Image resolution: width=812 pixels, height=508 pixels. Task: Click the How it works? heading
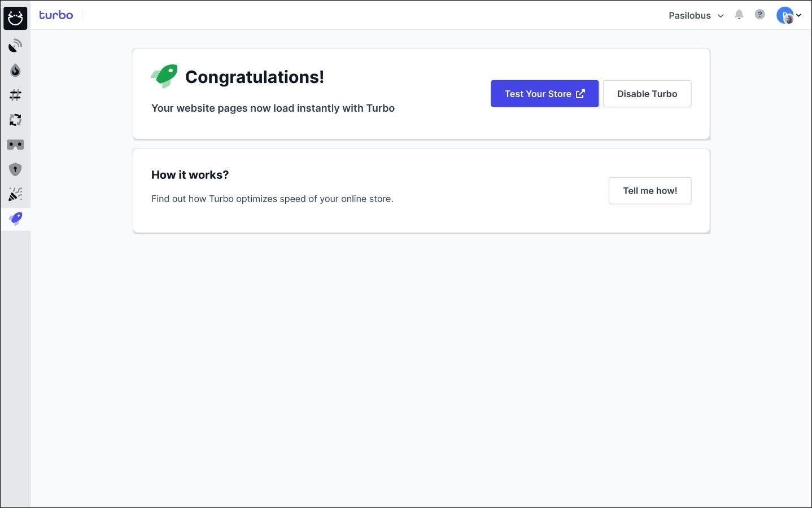tap(190, 175)
